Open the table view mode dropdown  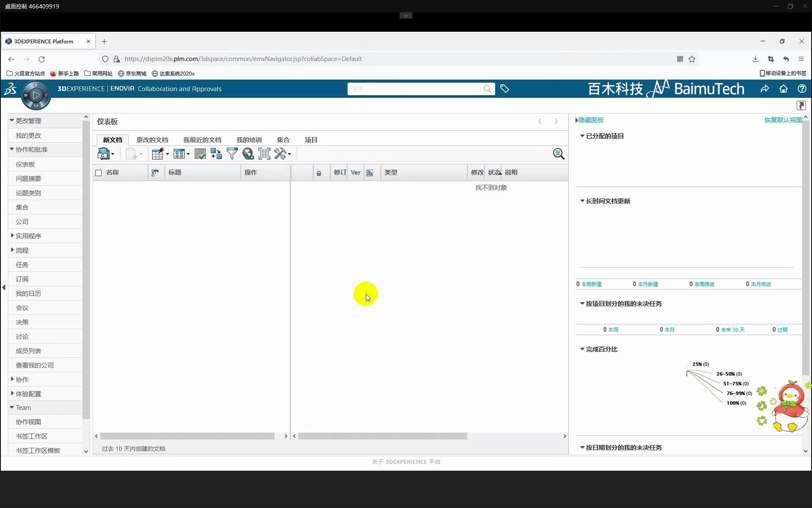click(181, 154)
